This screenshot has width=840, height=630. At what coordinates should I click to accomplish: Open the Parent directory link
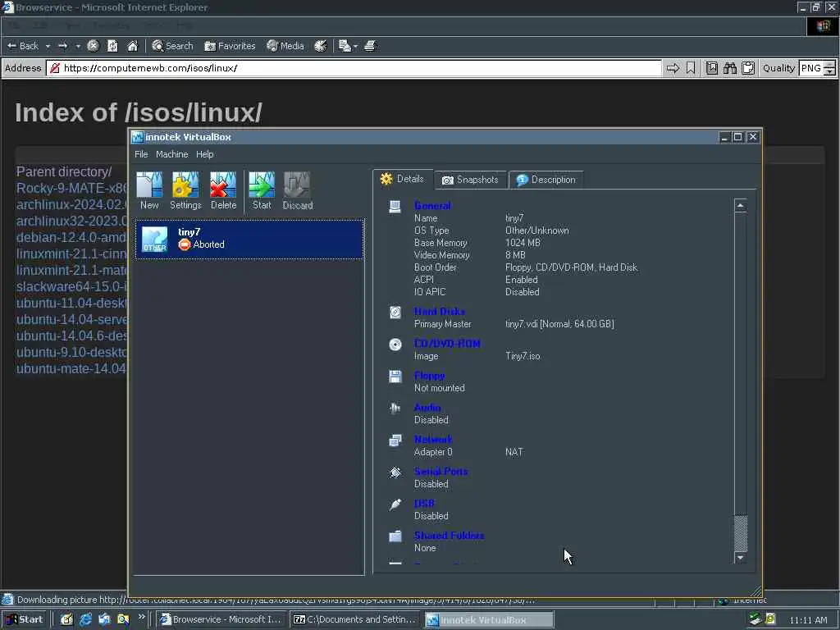coord(64,172)
